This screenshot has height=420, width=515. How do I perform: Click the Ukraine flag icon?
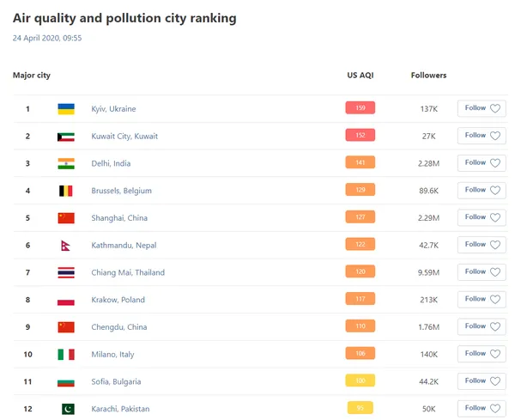click(x=66, y=109)
